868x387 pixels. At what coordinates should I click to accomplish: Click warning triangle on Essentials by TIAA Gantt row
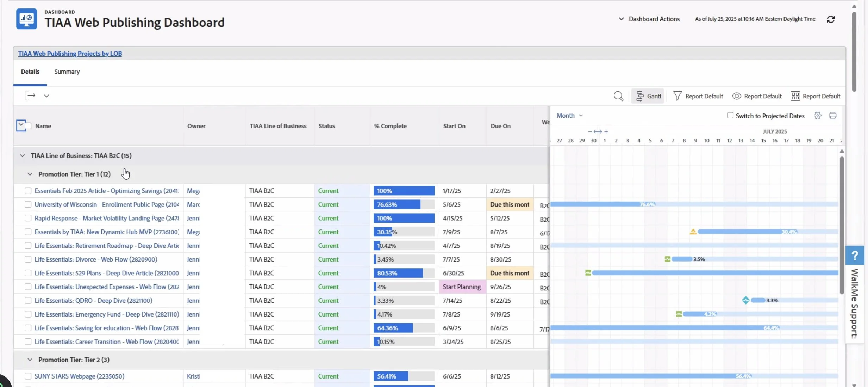(693, 232)
